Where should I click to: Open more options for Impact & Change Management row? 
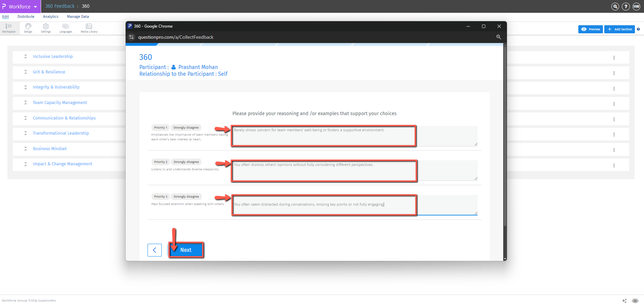click(x=614, y=166)
